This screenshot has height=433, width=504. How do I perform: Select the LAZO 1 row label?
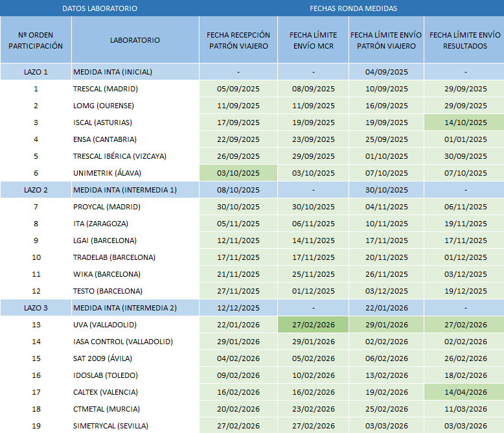(x=36, y=72)
